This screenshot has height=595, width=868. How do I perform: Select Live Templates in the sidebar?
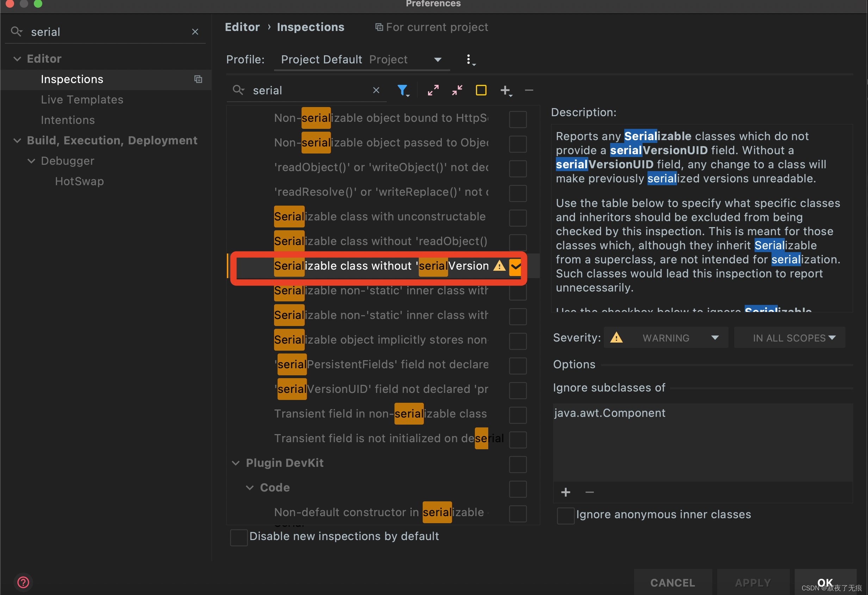click(82, 100)
